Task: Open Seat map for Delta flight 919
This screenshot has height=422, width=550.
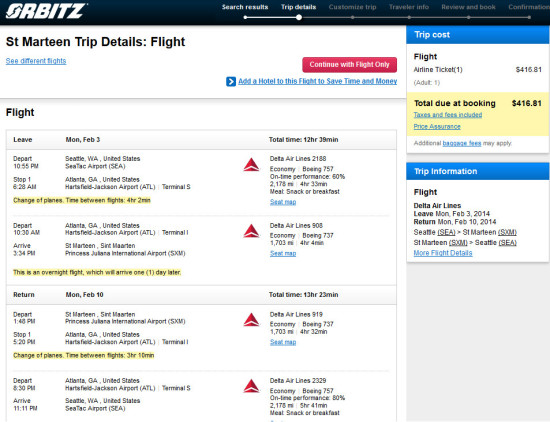Action: (283, 342)
